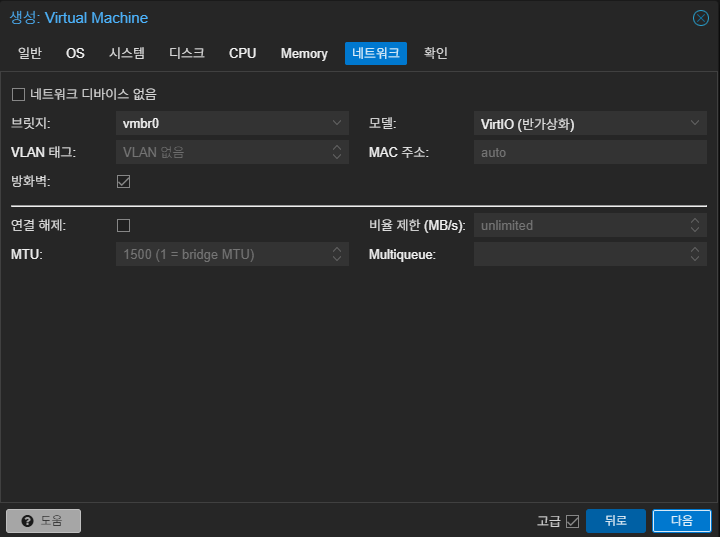720x537 pixels.
Task: Open the CPU tab
Action: (242, 53)
